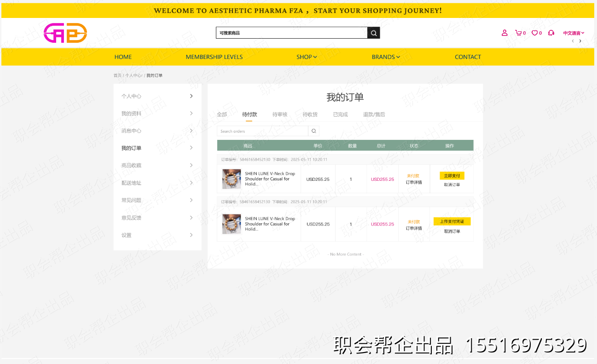Click the chevron next to 消息中心

point(191,131)
